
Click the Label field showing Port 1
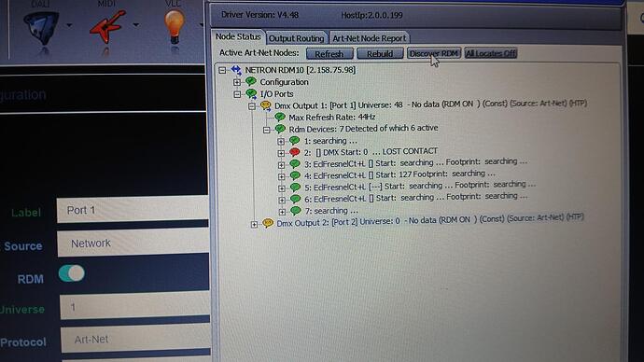[133, 210]
